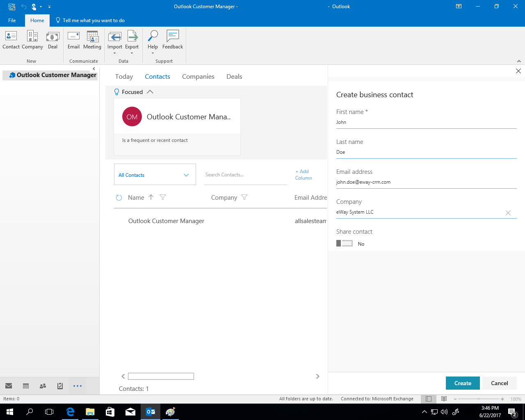Viewport: 525px width, 420px height.
Task: Click the new Company ribbon icon
Action: click(x=32, y=40)
